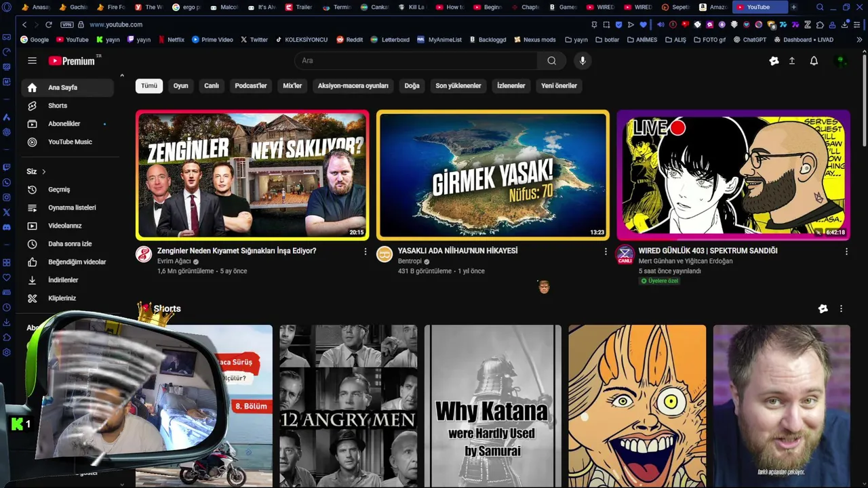Select the Mix'ler filter chip

coord(292,85)
